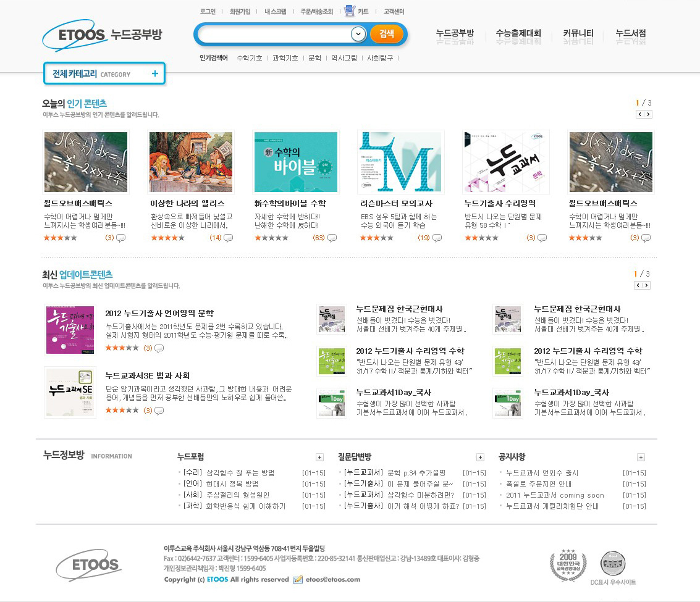
Task: Click the DC표시 우수사이트 badge
Action: [612, 564]
